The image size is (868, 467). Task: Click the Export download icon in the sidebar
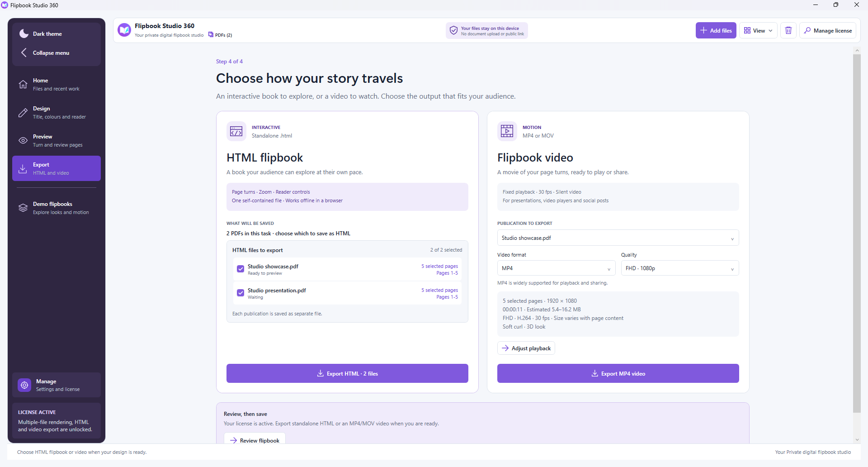tap(23, 169)
